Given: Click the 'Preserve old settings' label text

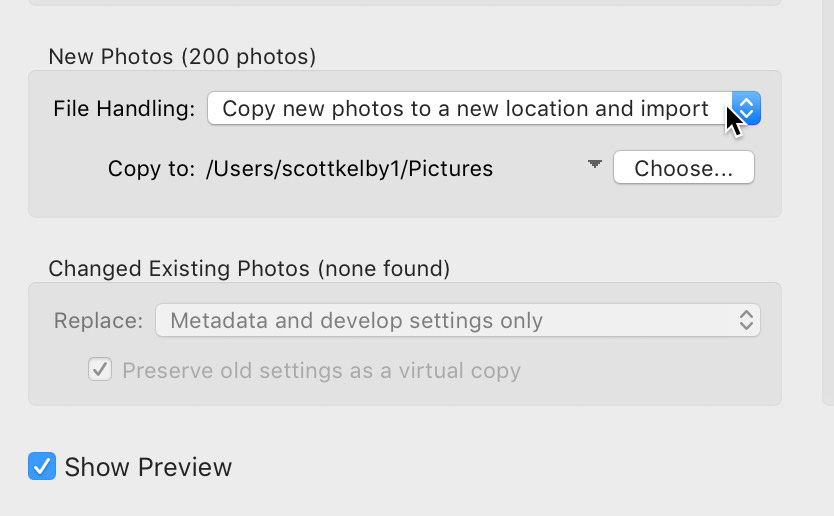Looking at the screenshot, I should (x=321, y=371).
